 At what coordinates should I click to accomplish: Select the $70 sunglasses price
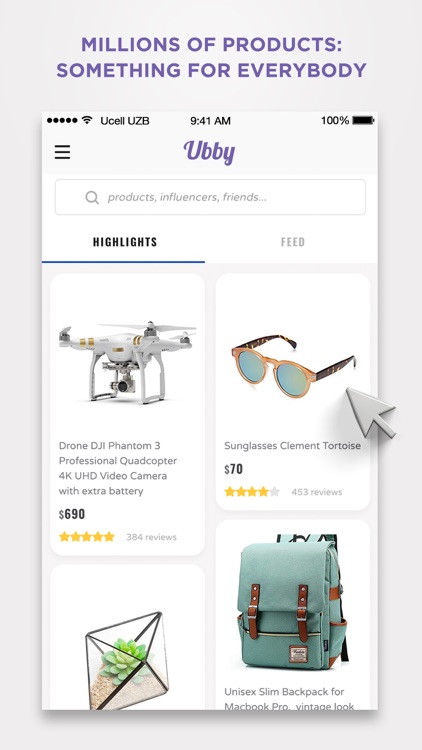(x=233, y=469)
